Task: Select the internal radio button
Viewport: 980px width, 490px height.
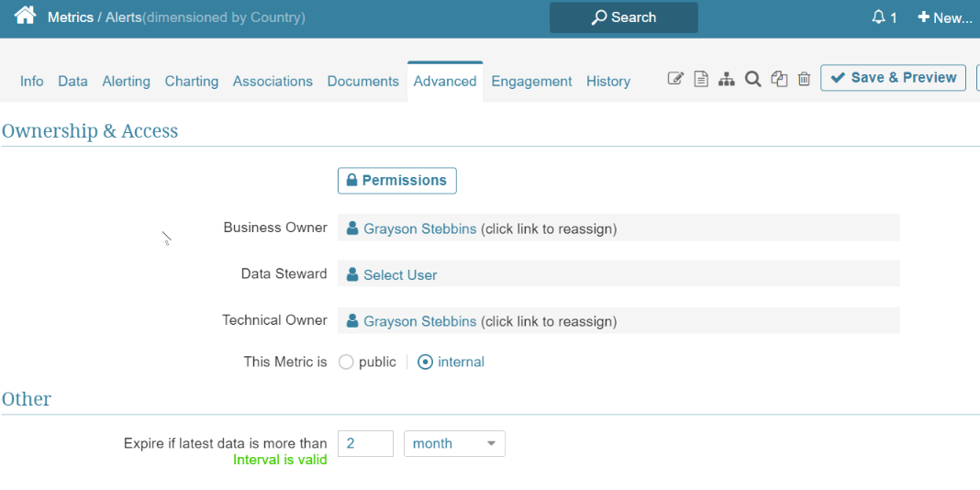Action: tap(425, 362)
